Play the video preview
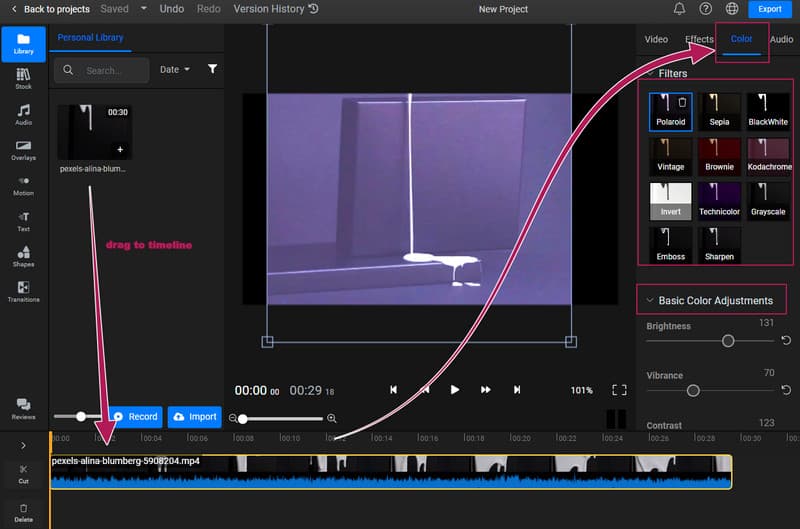The image size is (800, 529). pos(455,390)
